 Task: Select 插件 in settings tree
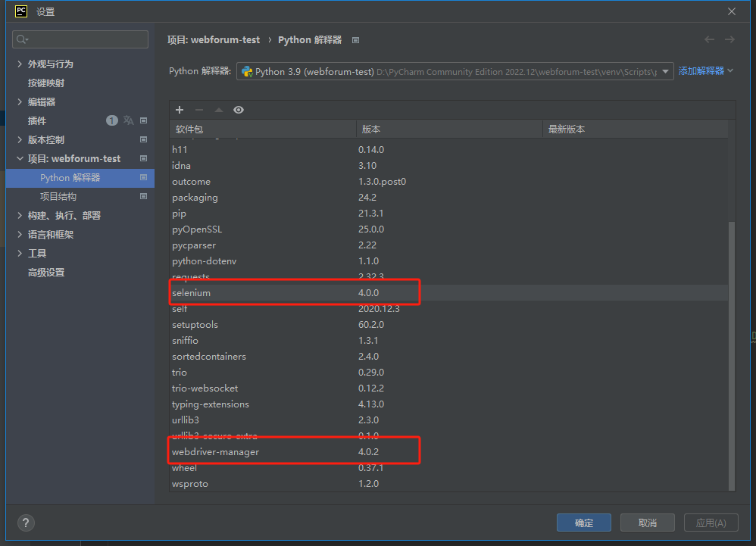(x=37, y=120)
